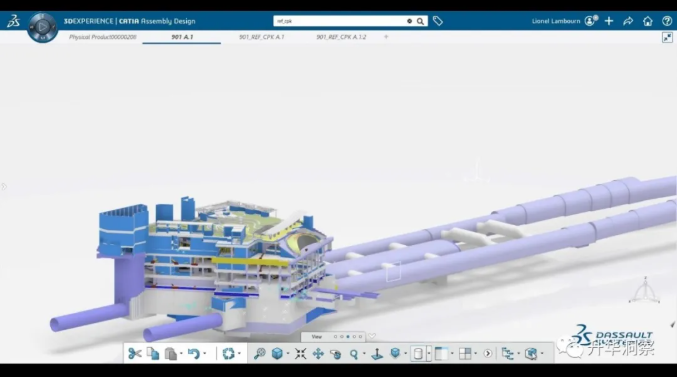Image resolution: width=677 pixels, height=377 pixels.
Task: Click the user avatar notification icon
Action: [591, 21]
